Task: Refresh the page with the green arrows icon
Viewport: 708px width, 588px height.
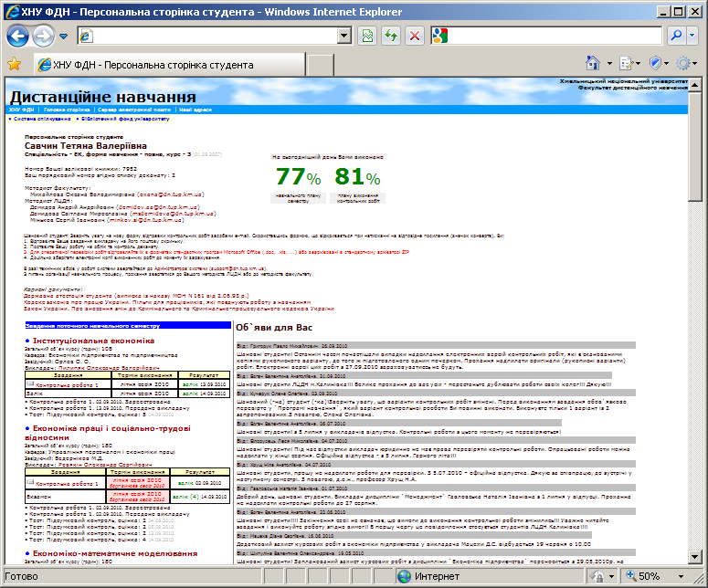Action: tap(391, 36)
